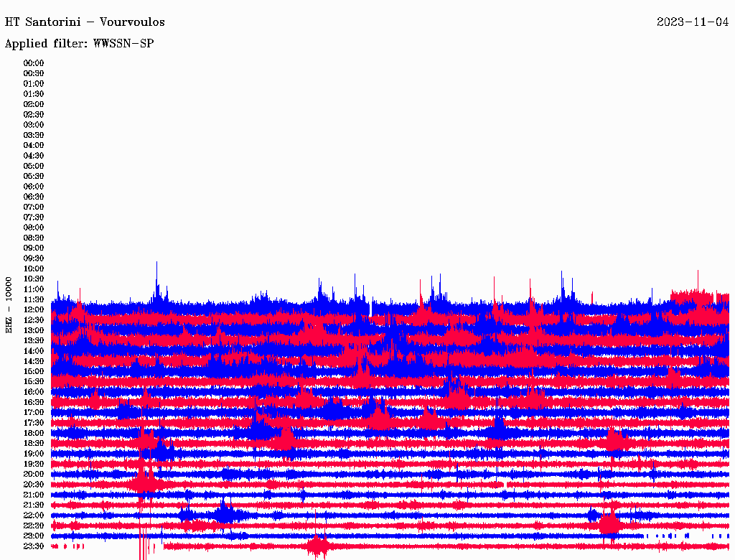This screenshot has height=560, width=735.
Task: Select the 02:30 time label
Action: click(x=34, y=115)
